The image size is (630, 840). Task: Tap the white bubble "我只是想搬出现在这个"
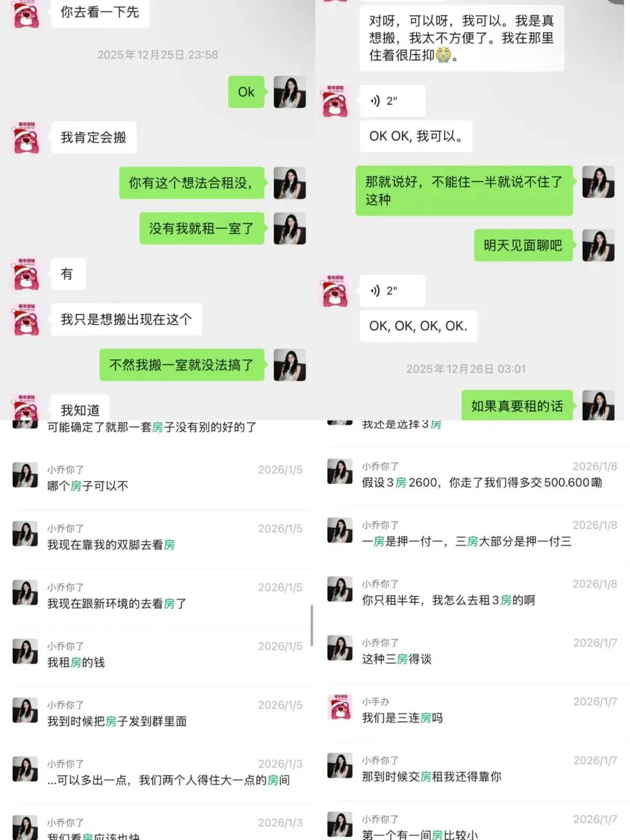(127, 320)
